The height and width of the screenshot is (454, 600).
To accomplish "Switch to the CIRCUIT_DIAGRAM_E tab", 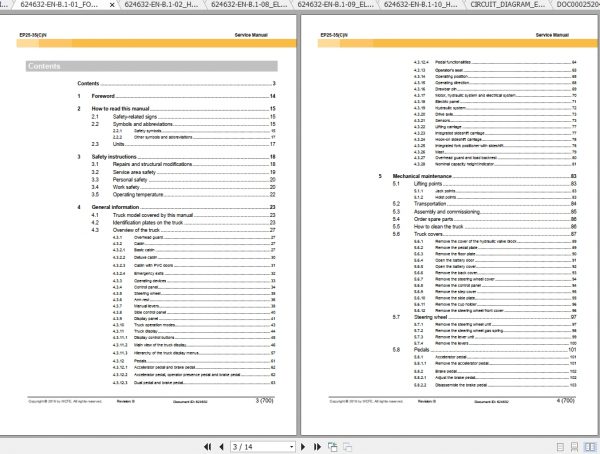I will pos(507,5).
